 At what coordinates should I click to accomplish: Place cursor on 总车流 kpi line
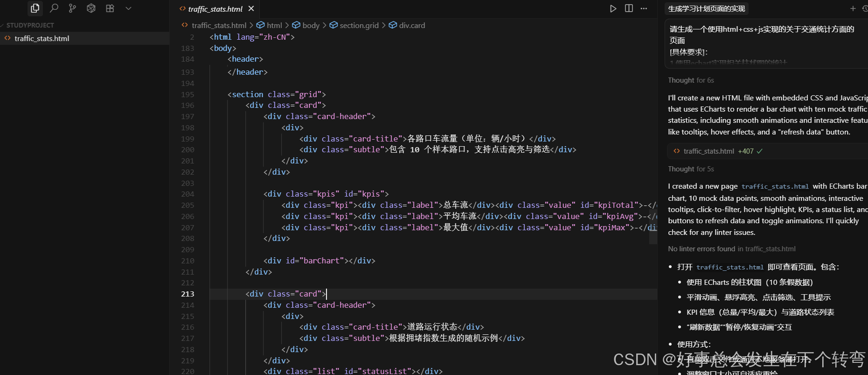click(x=469, y=205)
